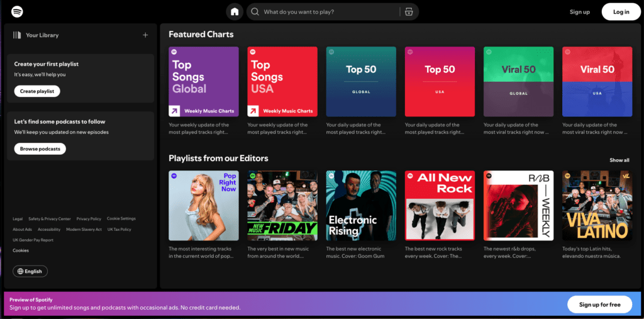Click the Log in button
This screenshot has width=644, height=319.
coord(621,12)
